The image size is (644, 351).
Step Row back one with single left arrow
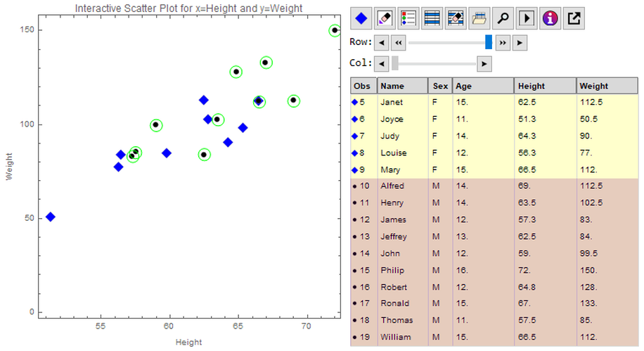[382, 43]
